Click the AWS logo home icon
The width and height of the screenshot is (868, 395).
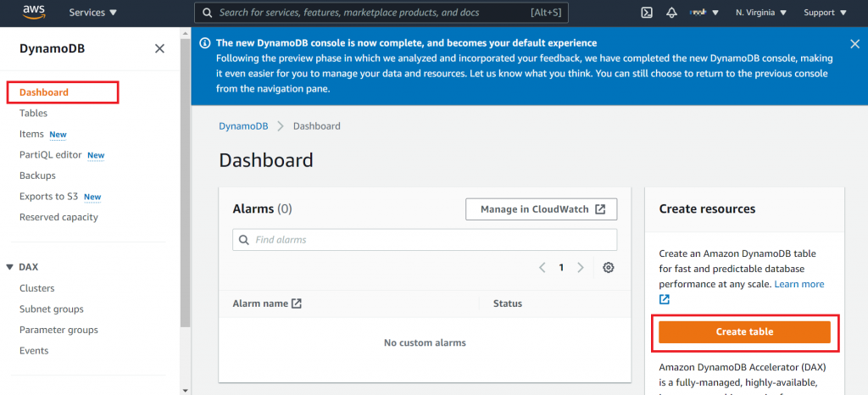[34, 12]
